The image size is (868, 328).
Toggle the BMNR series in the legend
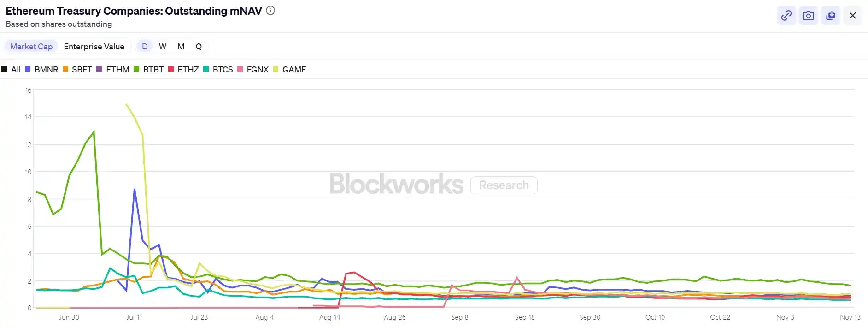tap(46, 69)
